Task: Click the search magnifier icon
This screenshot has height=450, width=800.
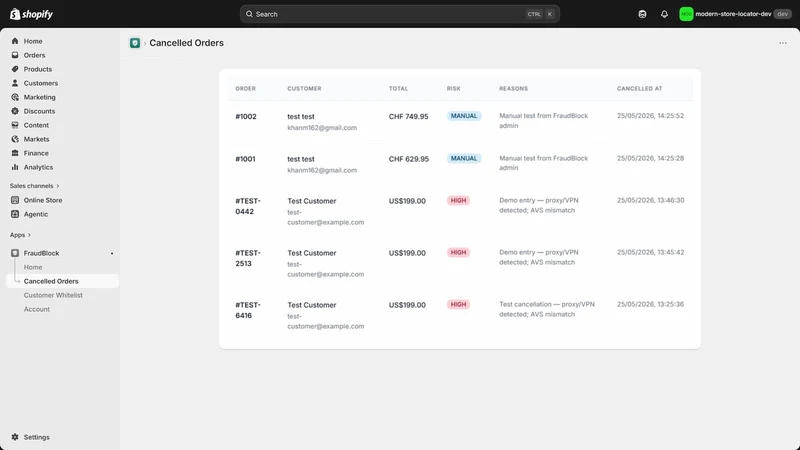Action: coord(249,14)
